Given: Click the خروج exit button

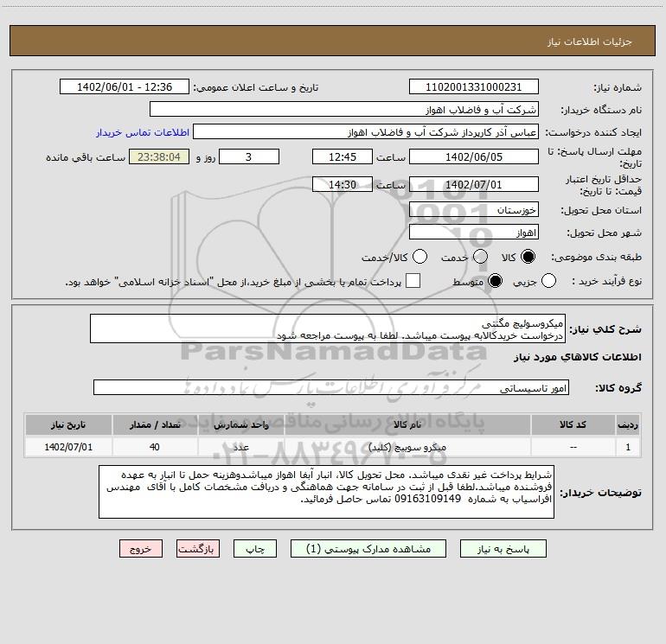Looking at the screenshot, I should [141, 549].
